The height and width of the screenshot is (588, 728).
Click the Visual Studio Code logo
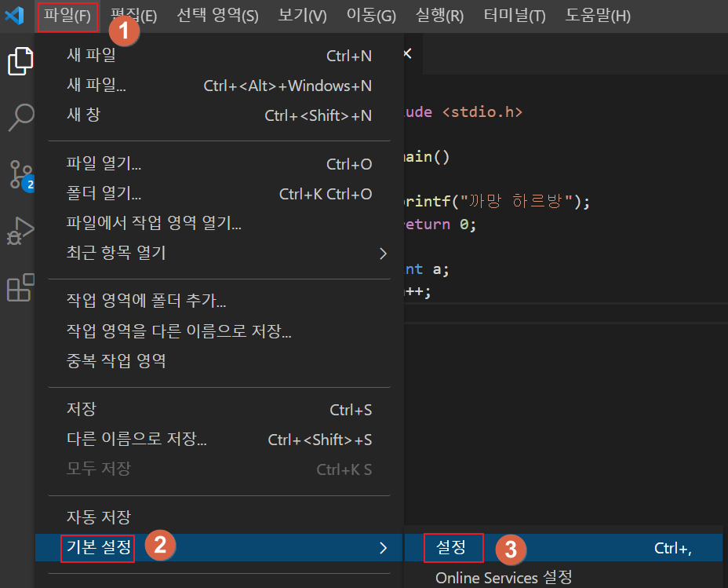point(13,14)
